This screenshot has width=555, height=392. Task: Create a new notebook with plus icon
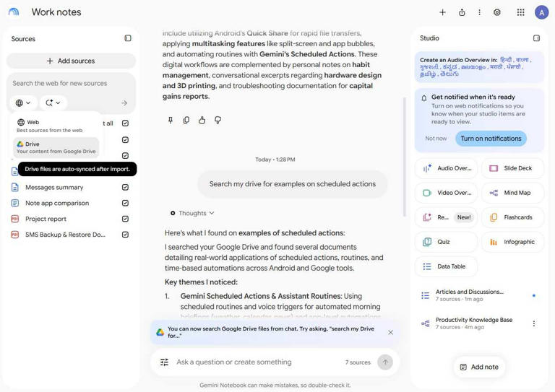442,12
